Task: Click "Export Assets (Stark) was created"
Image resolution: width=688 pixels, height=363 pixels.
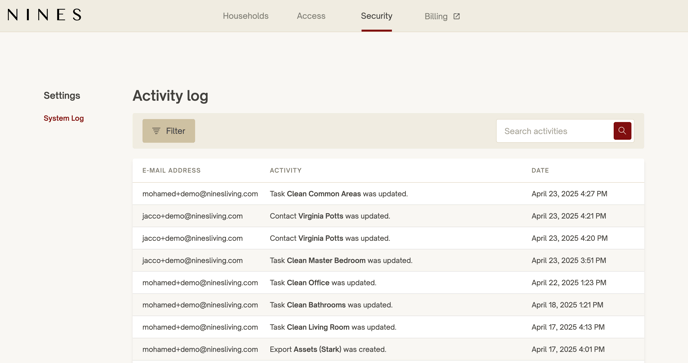Action: coord(328,349)
